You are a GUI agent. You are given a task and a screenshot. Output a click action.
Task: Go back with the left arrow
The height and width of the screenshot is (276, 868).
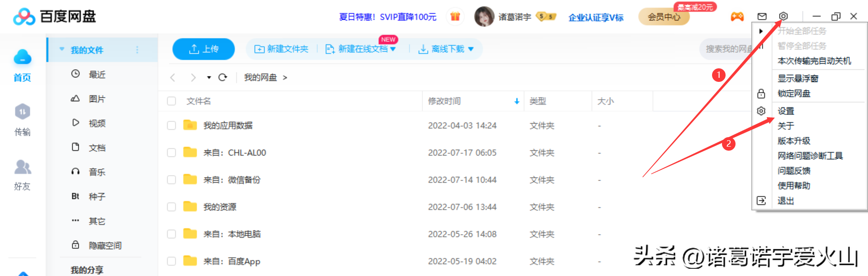(173, 77)
